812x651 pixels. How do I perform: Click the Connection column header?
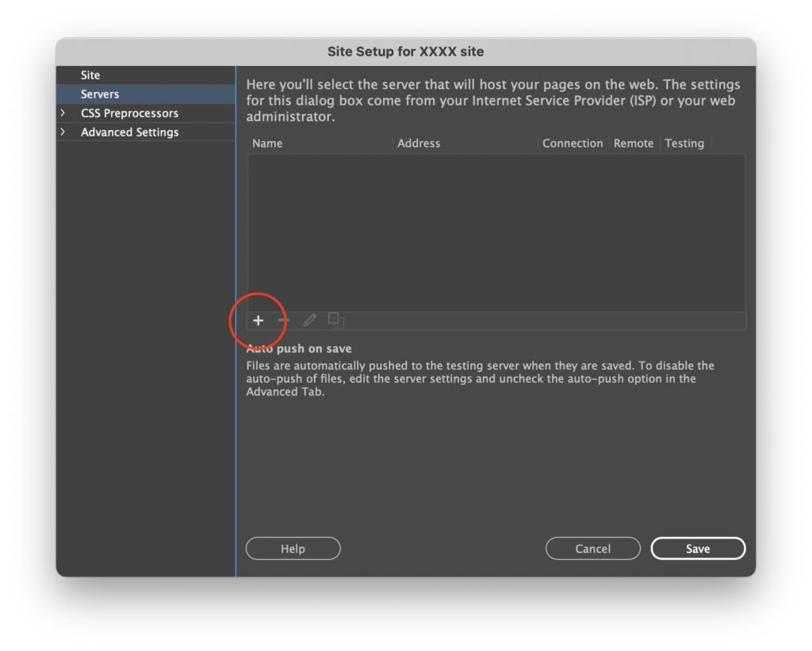coord(573,144)
